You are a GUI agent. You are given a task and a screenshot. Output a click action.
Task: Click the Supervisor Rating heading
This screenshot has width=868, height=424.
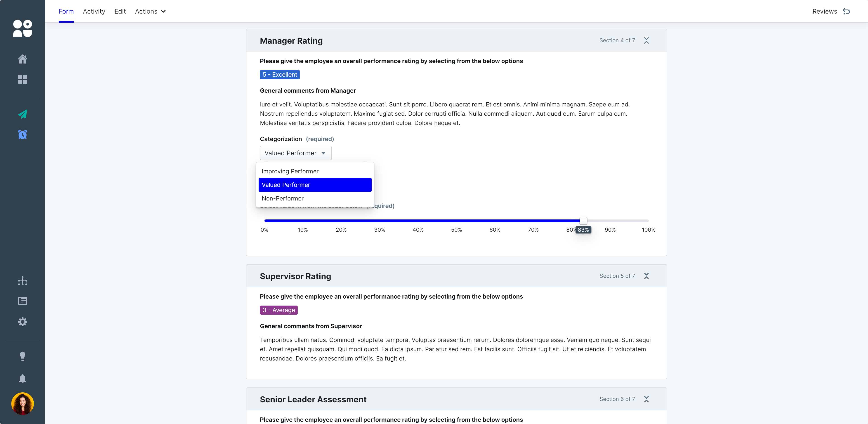pos(295,276)
